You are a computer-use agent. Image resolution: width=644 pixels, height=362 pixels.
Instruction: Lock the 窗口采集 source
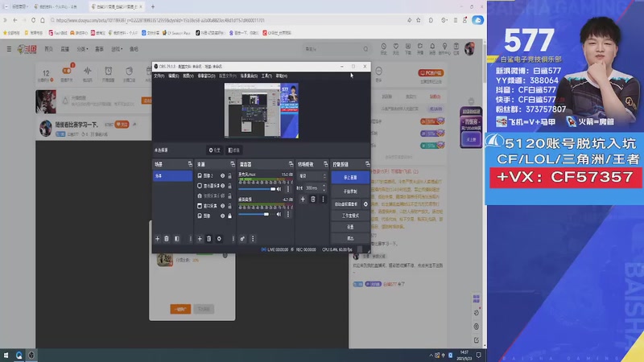pyautogui.click(x=229, y=206)
